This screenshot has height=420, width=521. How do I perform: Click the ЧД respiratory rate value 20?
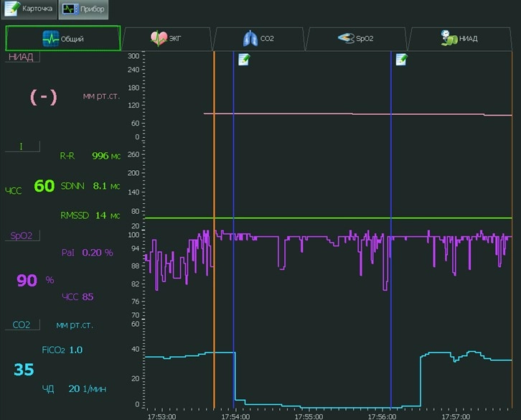click(74, 388)
